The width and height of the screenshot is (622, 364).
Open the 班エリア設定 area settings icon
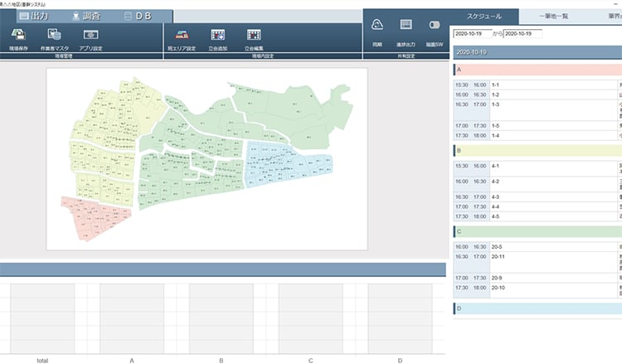182,35
